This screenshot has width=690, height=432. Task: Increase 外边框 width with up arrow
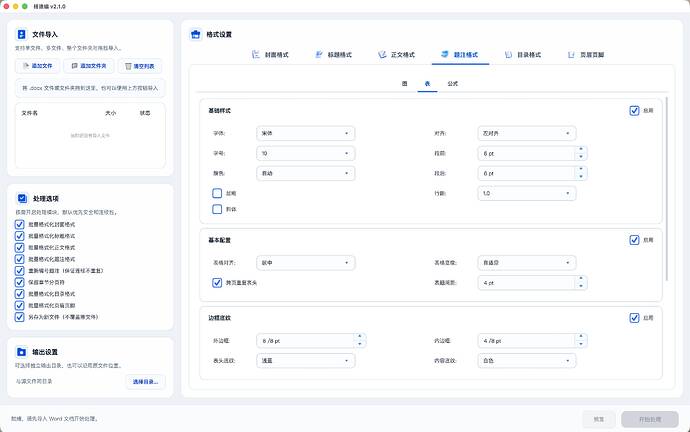[x=360, y=337]
